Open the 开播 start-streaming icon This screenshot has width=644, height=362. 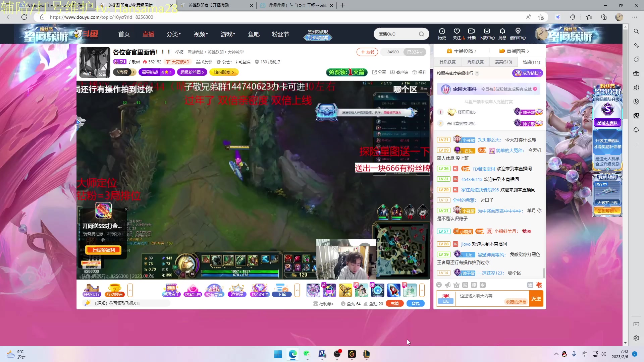point(471,34)
